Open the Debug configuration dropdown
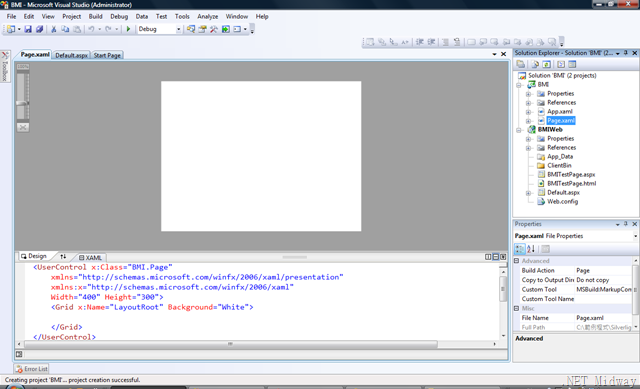Viewport: 640px width, 389px height. (178, 29)
